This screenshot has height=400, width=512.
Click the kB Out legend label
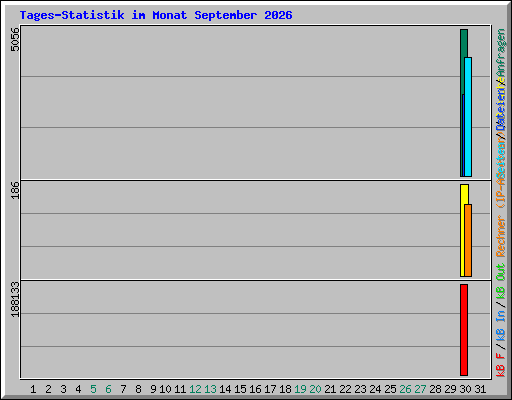501,281
